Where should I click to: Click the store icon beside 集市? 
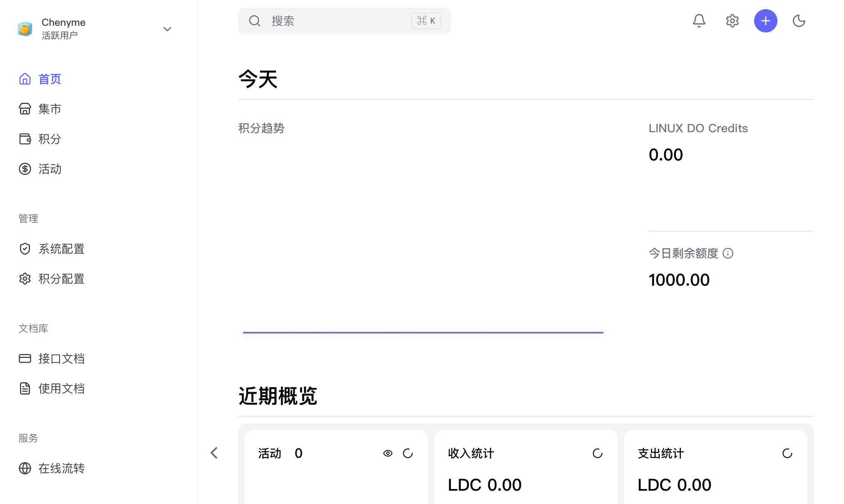pyautogui.click(x=25, y=109)
